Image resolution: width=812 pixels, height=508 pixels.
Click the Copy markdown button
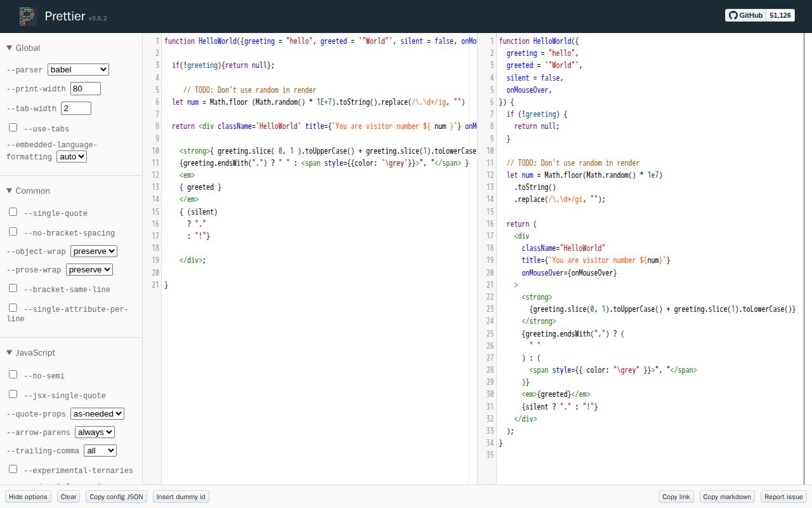tap(726, 497)
